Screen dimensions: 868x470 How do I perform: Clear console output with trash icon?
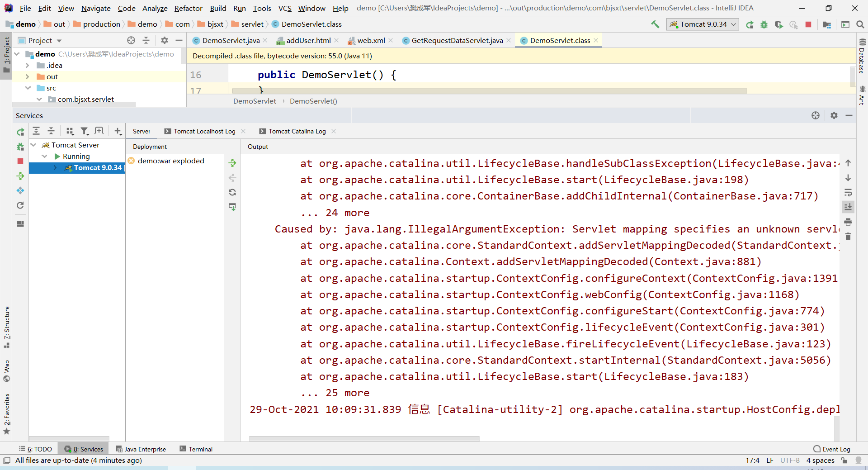[x=848, y=236]
